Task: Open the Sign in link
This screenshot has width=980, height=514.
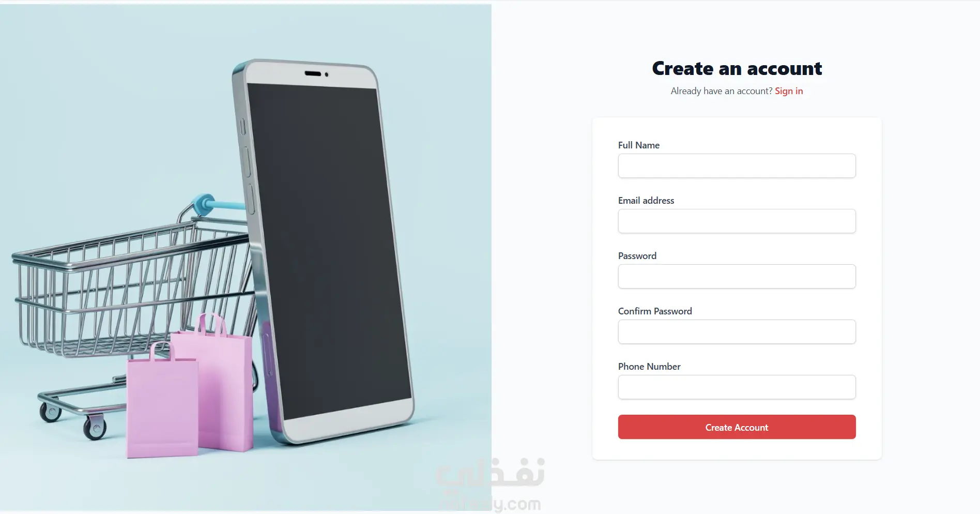Action: point(789,91)
